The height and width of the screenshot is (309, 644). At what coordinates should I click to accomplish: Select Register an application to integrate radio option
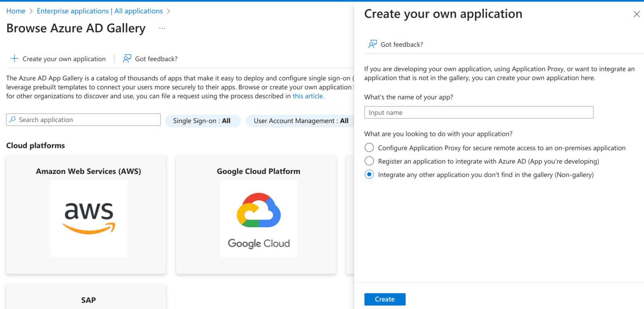(369, 161)
